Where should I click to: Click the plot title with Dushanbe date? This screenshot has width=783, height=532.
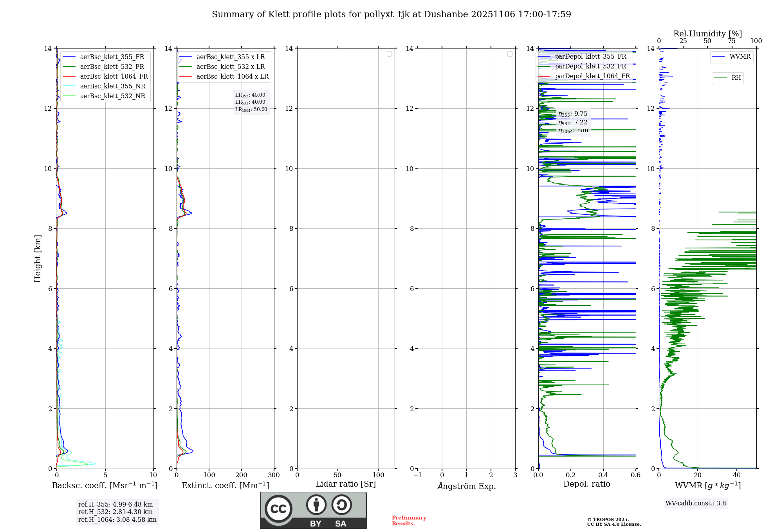[391, 14]
